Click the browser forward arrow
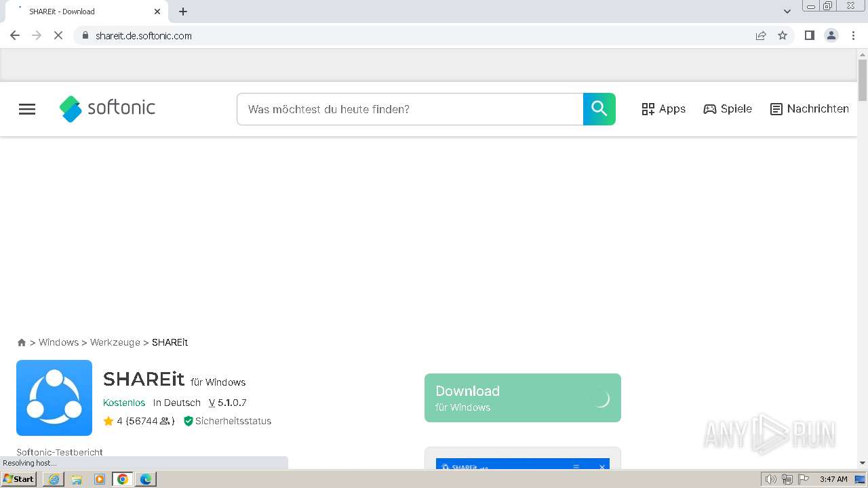The width and height of the screenshot is (868, 488). [x=37, y=35]
